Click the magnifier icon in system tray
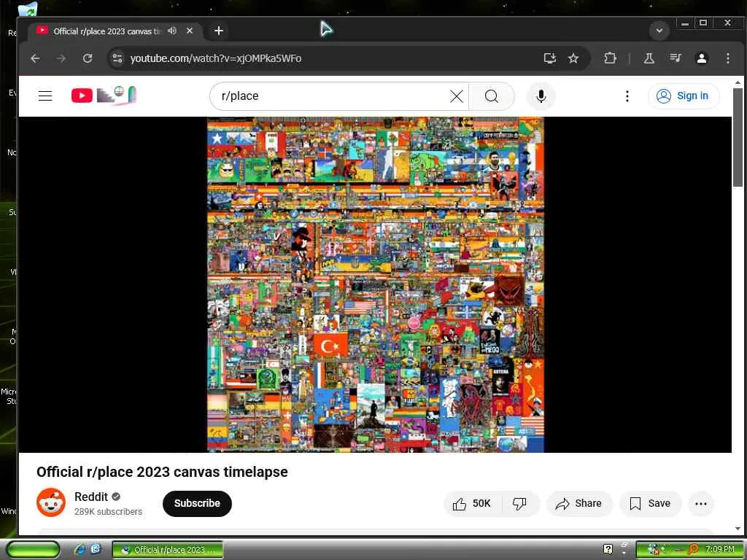Viewport: 747px width, 560px height. [693, 550]
